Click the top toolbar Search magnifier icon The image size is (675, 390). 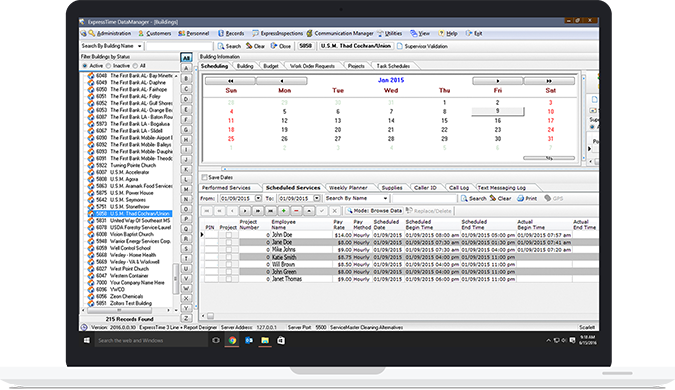click(221, 46)
